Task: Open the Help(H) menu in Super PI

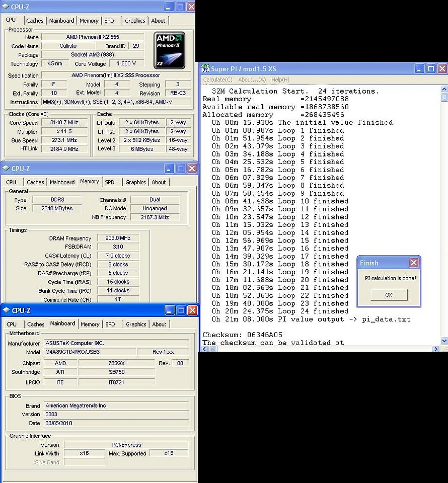Action: pyautogui.click(x=280, y=79)
